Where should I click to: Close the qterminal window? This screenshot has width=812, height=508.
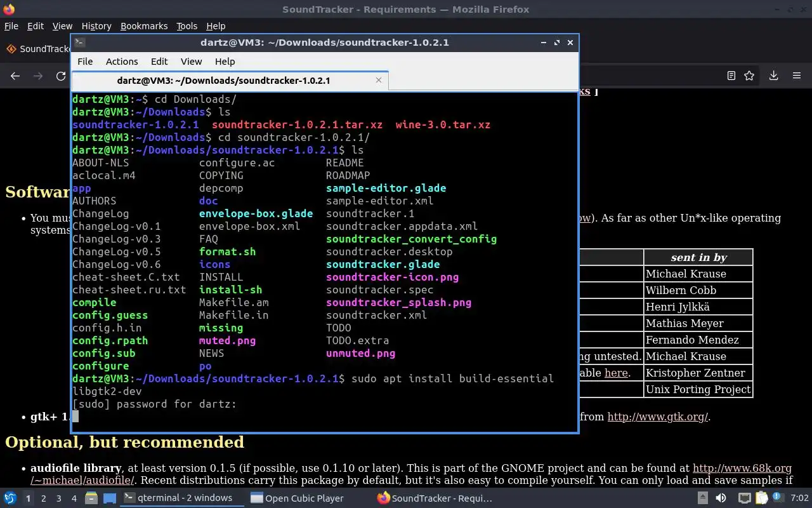point(570,43)
